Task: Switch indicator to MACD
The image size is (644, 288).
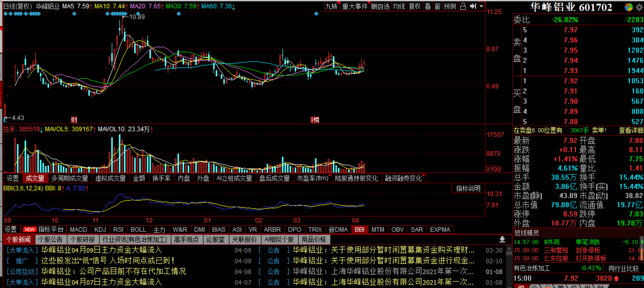Action: tap(78, 230)
